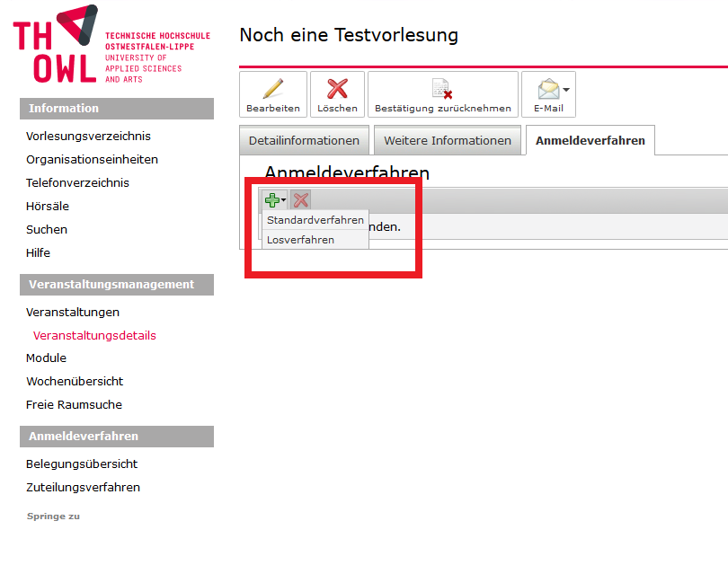Go to Organisationseinheiten in sidebar

(x=92, y=160)
